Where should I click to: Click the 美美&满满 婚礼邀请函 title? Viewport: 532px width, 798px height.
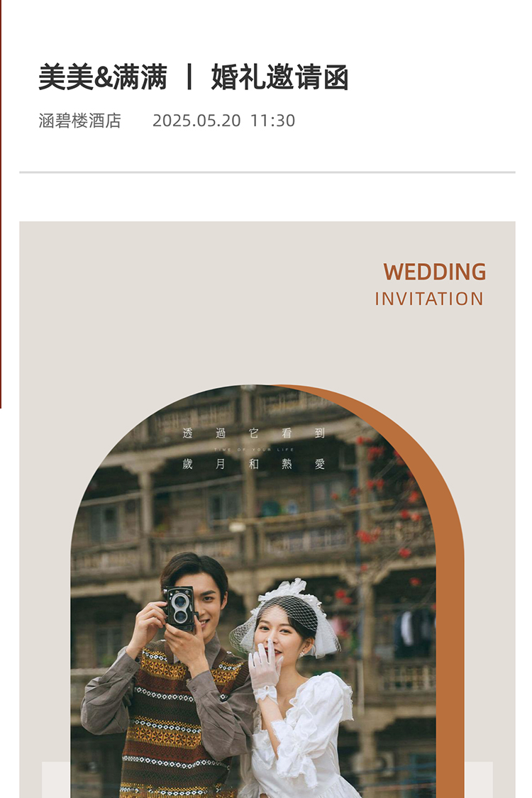pos(194,77)
